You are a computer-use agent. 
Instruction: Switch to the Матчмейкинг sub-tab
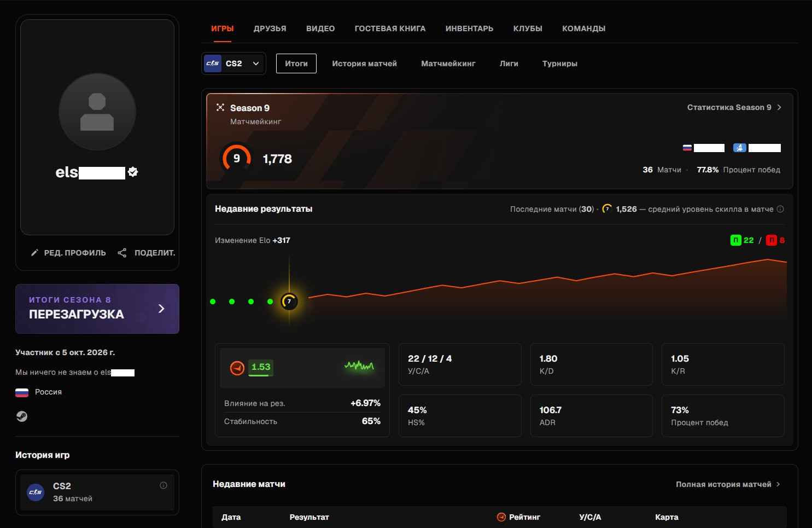tap(448, 63)
